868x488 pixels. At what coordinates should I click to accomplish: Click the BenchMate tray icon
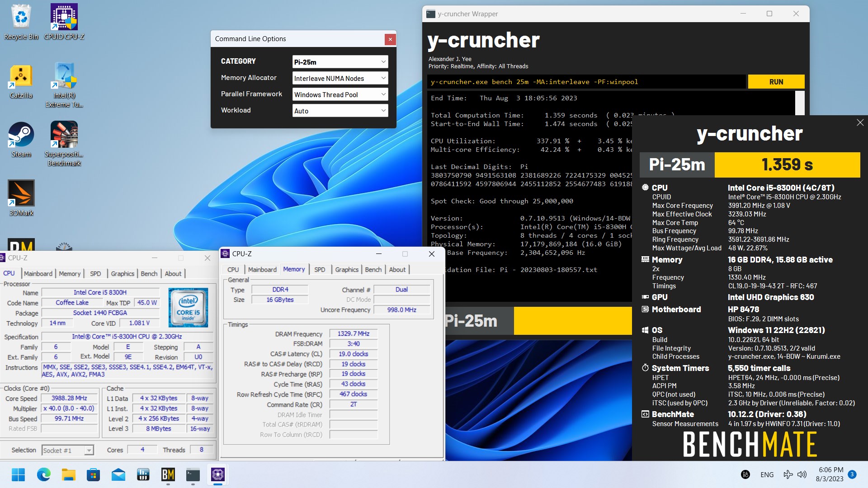tap(745, 474)
